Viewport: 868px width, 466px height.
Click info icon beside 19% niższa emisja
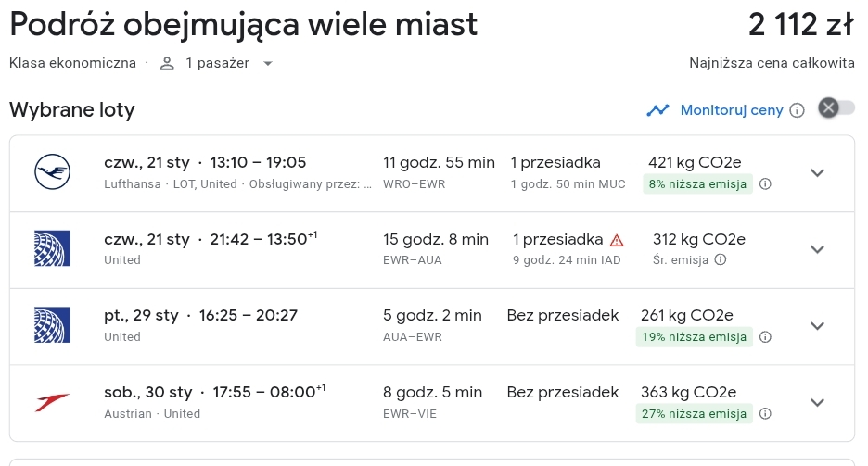pos(765,337)
